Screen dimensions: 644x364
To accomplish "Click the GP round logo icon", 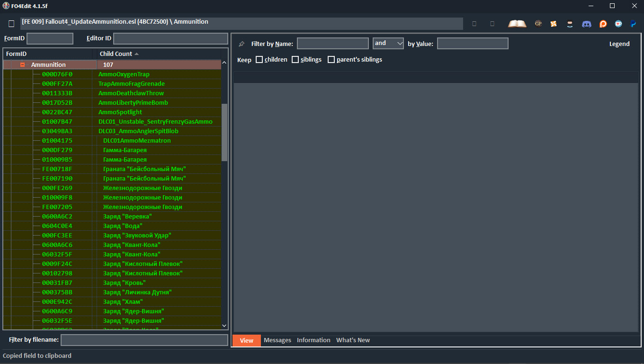I will pos(538,24).
